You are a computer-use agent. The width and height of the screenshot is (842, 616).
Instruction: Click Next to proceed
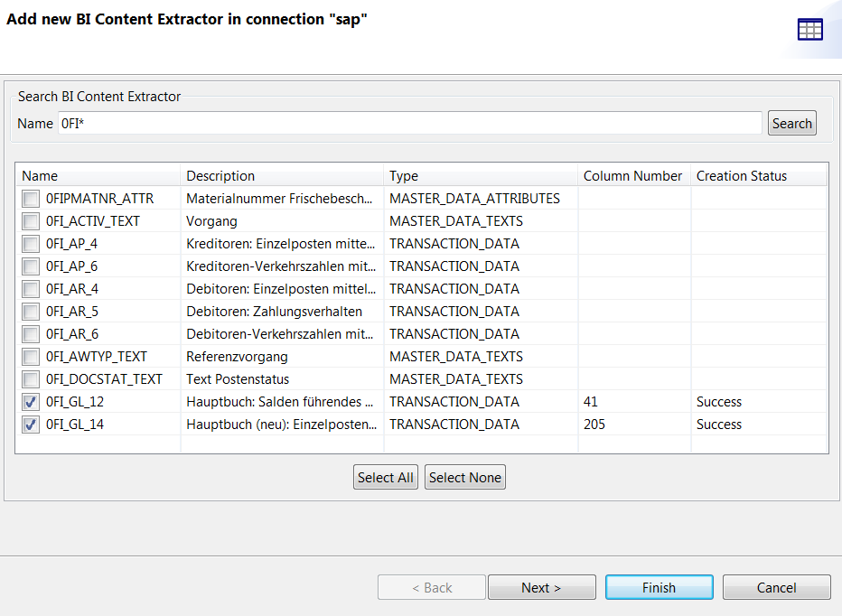coord(541,586)
